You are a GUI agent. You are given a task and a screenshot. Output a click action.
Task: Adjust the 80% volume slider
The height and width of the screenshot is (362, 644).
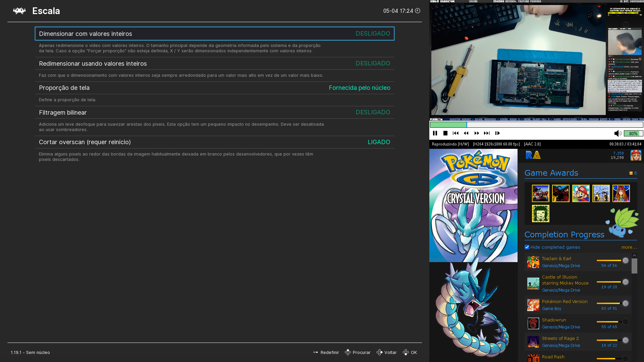633,133
